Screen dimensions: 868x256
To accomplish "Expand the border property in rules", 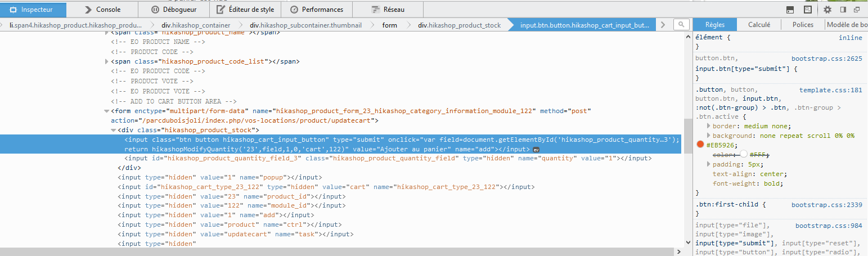I will 709,125.
